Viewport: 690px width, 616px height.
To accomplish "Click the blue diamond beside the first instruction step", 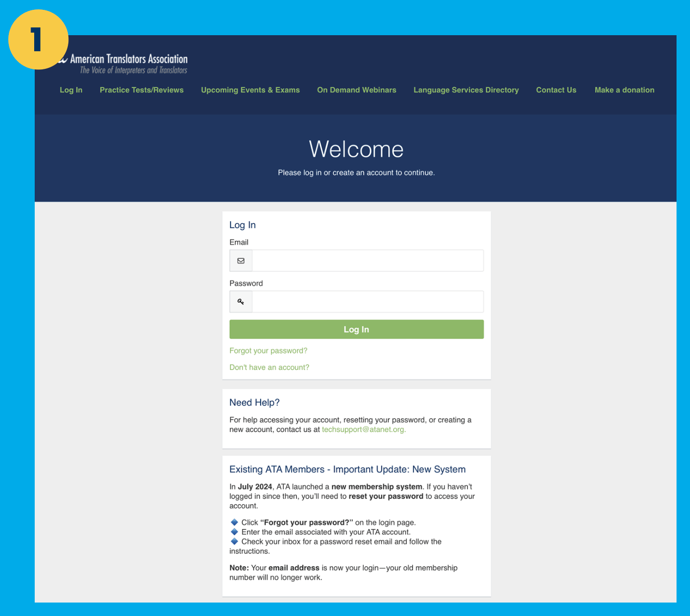I will coord(235,522).
